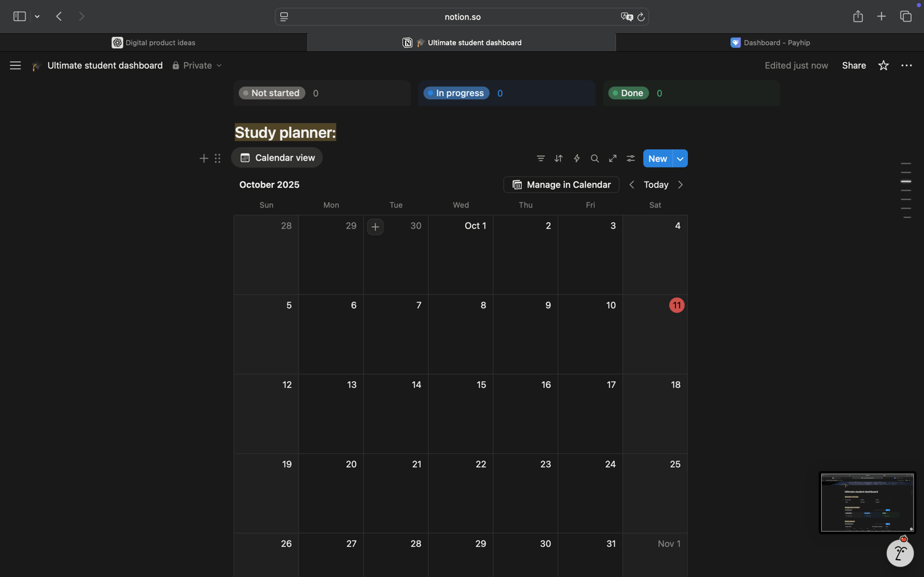924x577 pixels.
Task: Open the Safari share icon
Action: click(858, 17)
